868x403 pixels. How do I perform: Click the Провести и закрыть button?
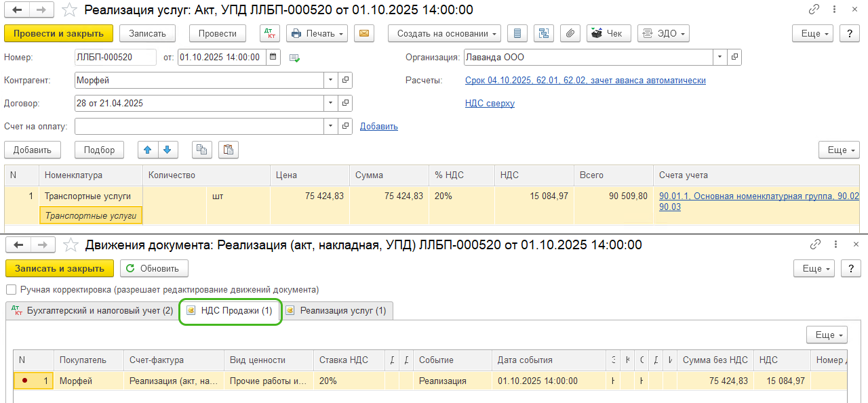pos(58,33)
